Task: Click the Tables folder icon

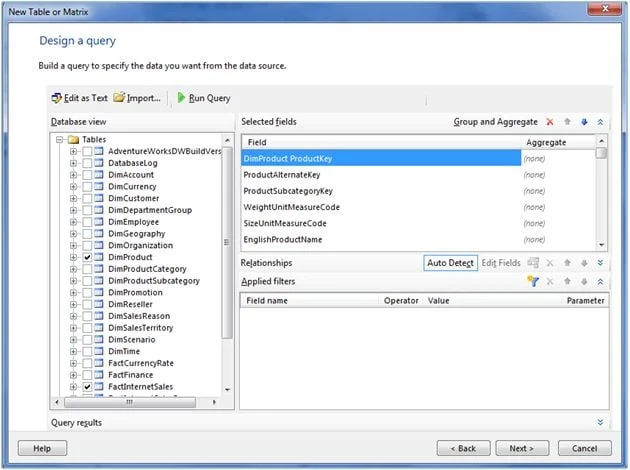Action: (73, 139)
